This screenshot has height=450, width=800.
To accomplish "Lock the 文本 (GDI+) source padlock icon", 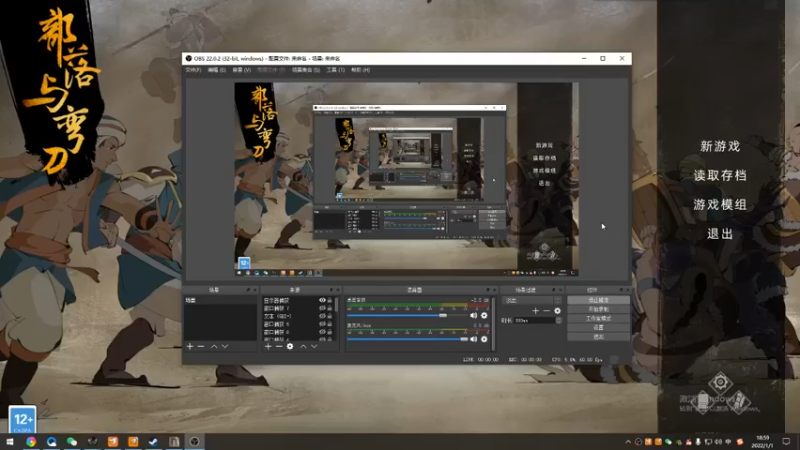I will (x=330, y=316).
